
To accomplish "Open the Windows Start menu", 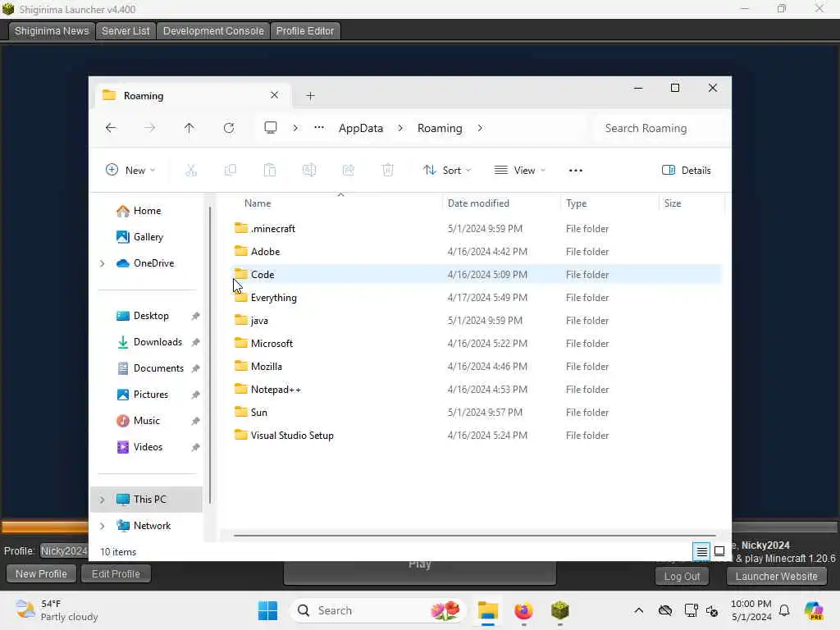I will tap(268, 610).
